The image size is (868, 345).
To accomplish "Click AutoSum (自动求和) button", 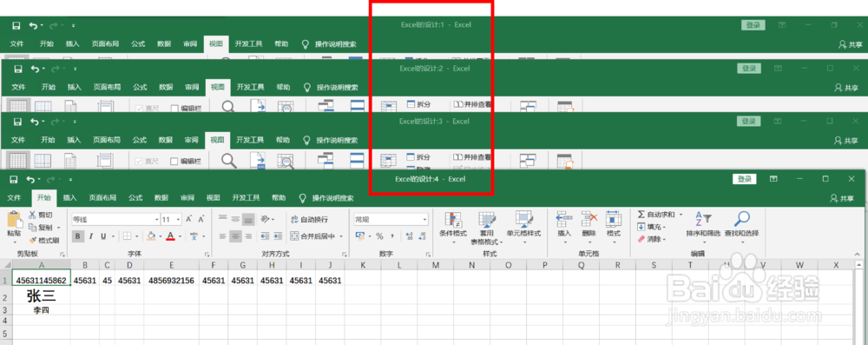I will pos(655,215).
